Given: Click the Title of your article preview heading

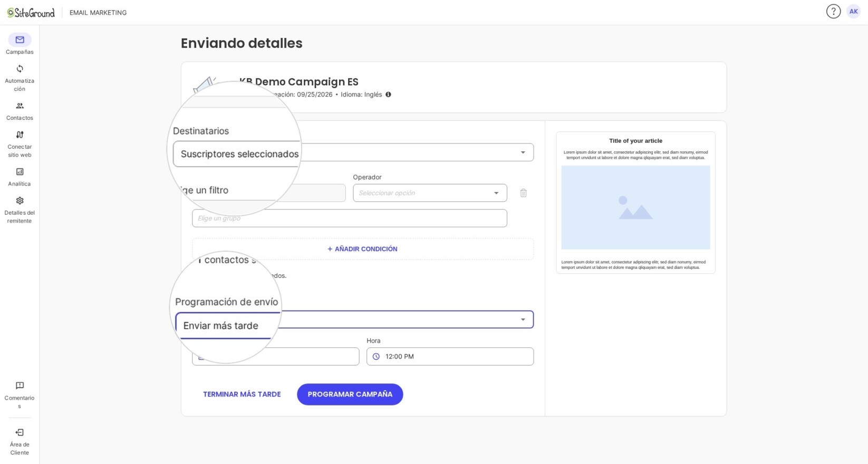Looking at the screenshot, I should click(635, 141).
